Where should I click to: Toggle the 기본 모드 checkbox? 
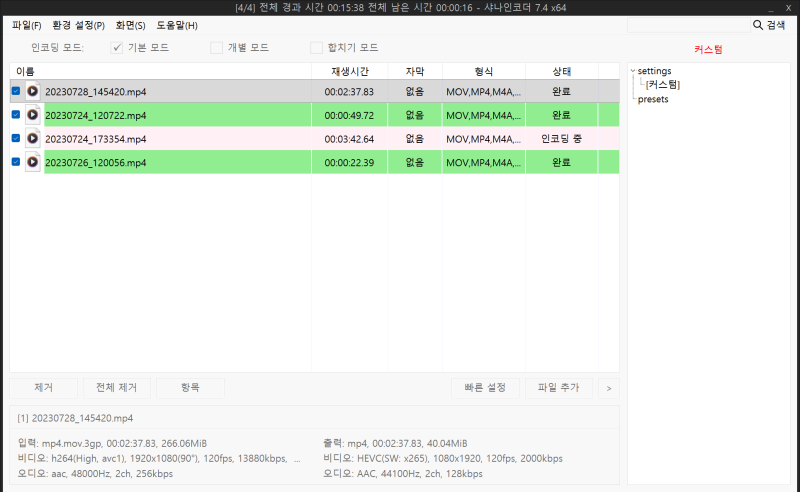tap(117, 47)
